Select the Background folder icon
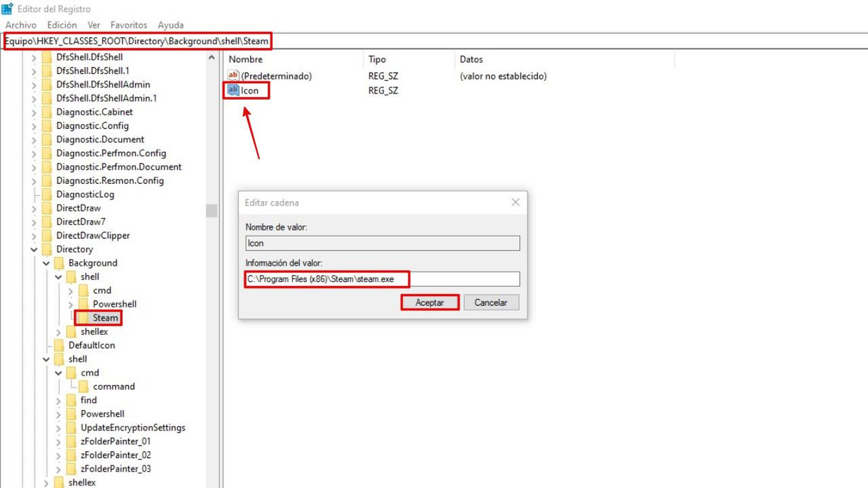The image size is (868, 488). point(59,263)
